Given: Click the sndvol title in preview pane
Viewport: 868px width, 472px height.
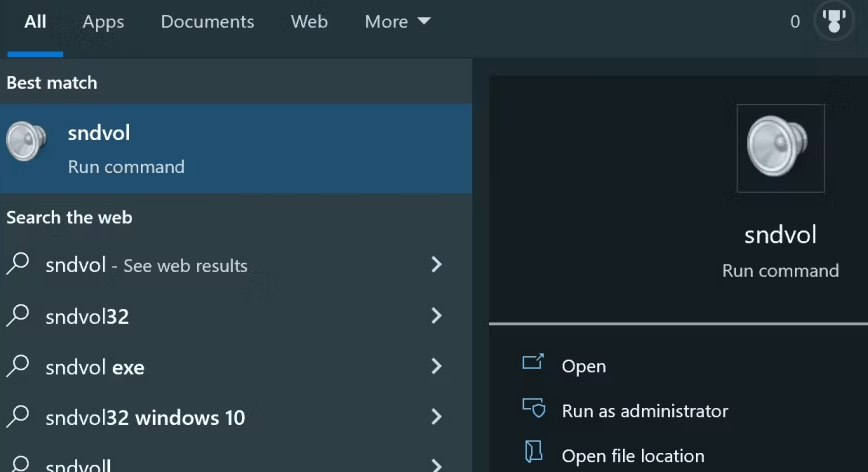Looking at the screenshot, I should (x=780, y=235).
